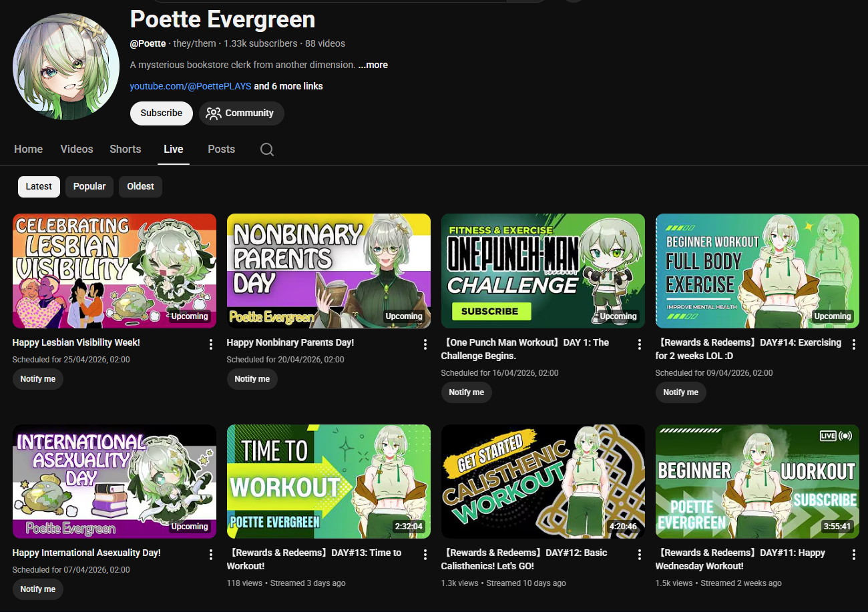The width and height of the screenshot is (868, 612).
Task: Open Celebrating Lesbian Visibility thumbnail
Action: click(x=115, y=271)
